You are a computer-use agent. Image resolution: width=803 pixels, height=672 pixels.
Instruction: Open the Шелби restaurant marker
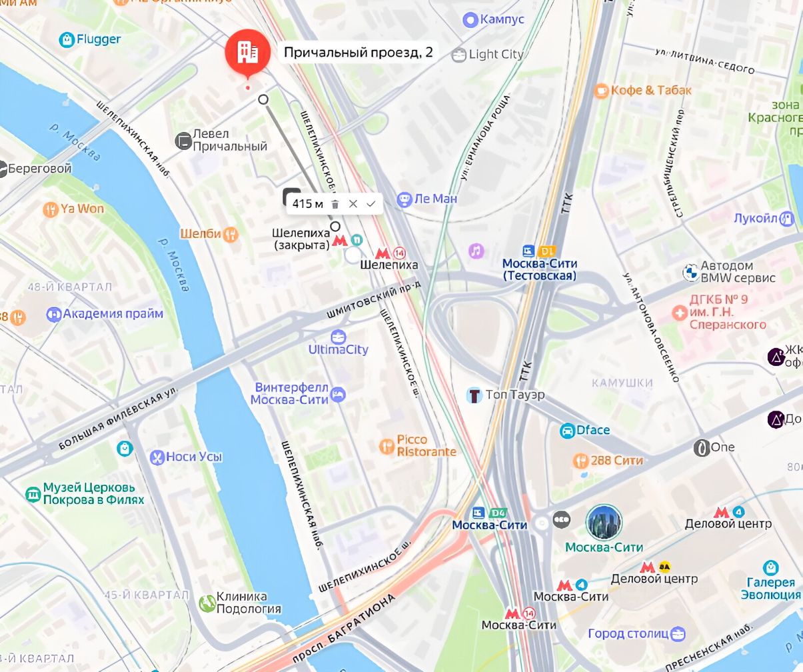click(x=231, y=234)
